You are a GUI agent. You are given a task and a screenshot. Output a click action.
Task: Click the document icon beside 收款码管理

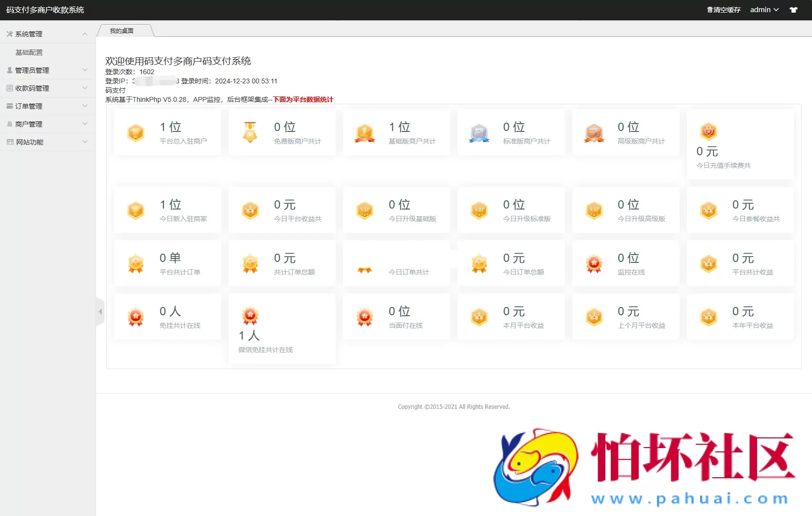[x=9, y=88]
